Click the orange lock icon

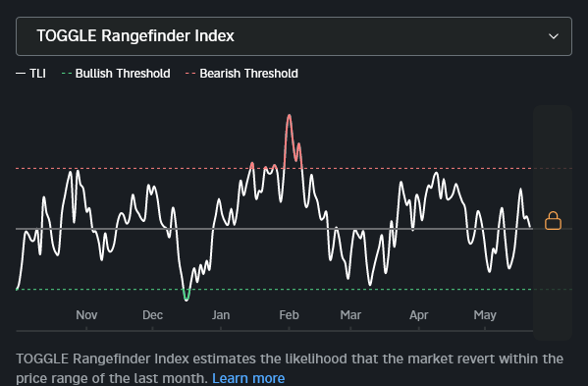553,221
